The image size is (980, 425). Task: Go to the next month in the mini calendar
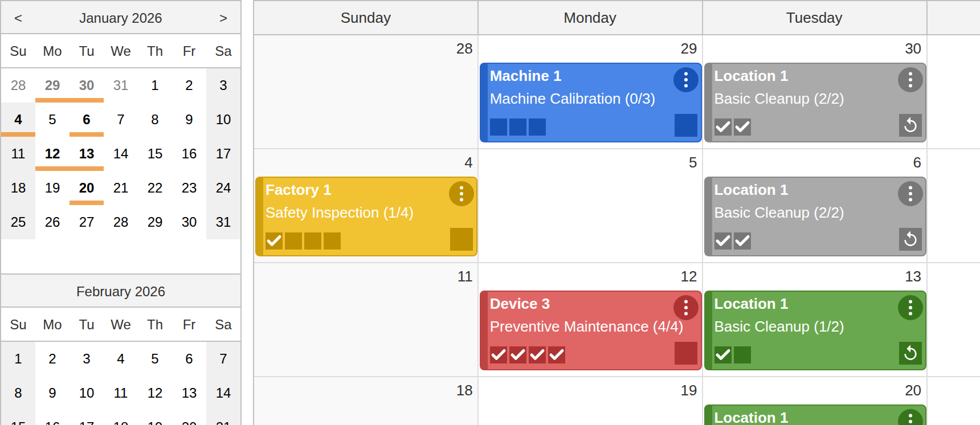pyautogui.click(x=223, y=17)
